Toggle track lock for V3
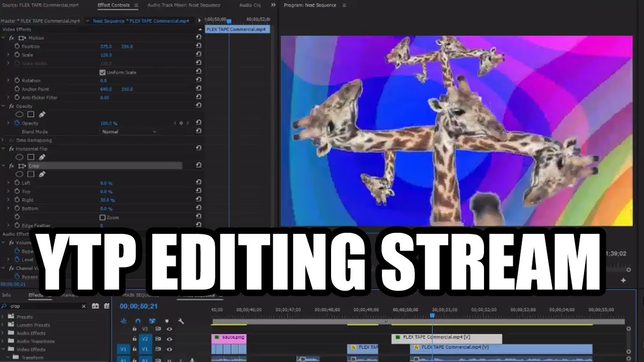Viewport: 644px width, 362px height. coord(134,329)
